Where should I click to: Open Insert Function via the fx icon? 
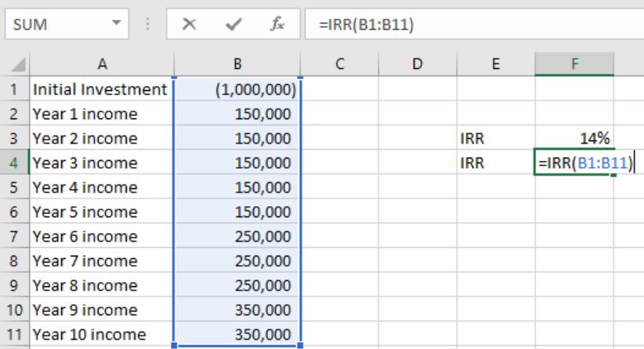(x=277, y=24)
